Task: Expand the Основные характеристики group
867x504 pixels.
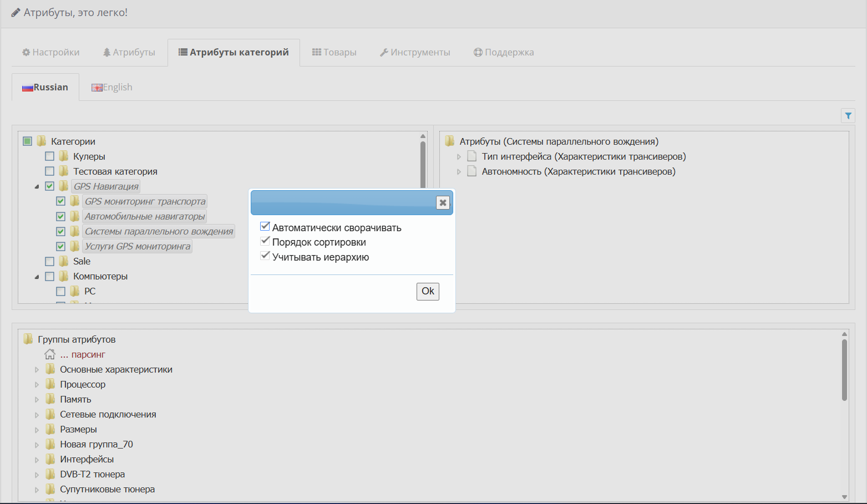Action: (x=37, y=370)
